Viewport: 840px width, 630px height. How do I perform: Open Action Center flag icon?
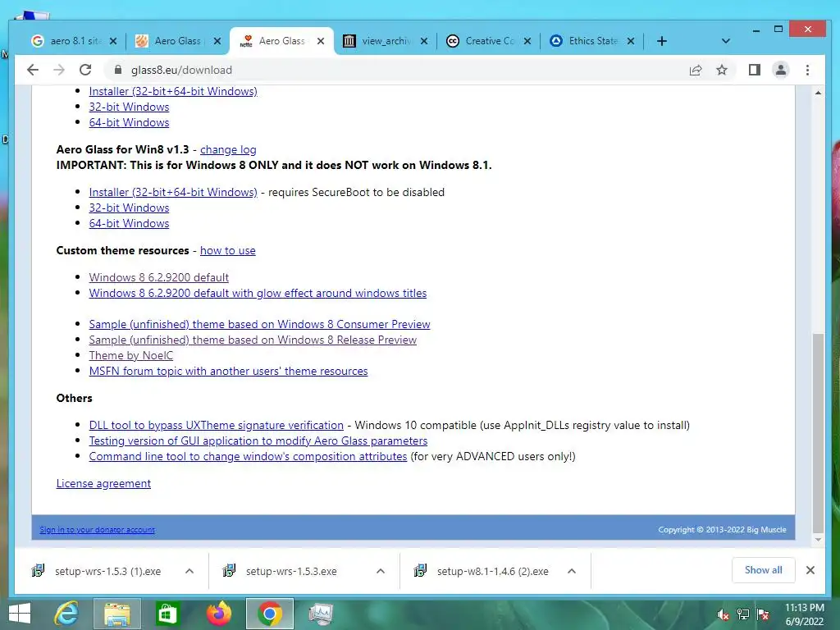(763, 614)
